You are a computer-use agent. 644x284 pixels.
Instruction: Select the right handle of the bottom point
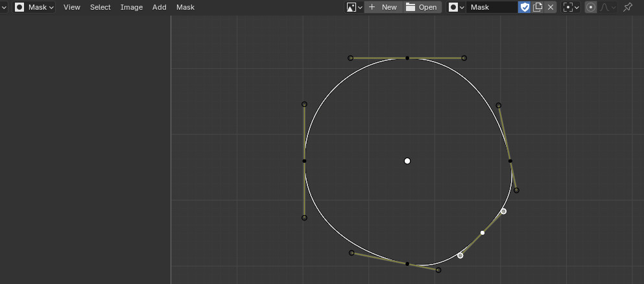point(438,270)
